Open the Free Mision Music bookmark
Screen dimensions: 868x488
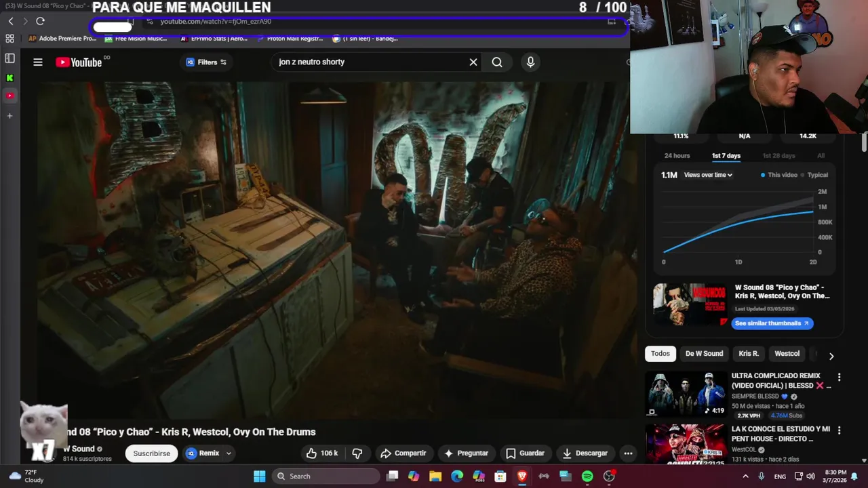(136, 39)
